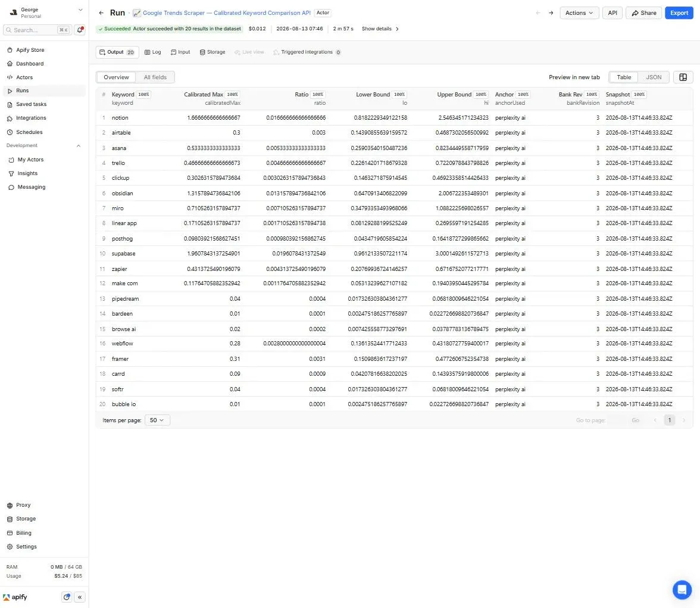Collapse the Development section
The height and width of the screenshot is (608, 700).
click(79, 146)
